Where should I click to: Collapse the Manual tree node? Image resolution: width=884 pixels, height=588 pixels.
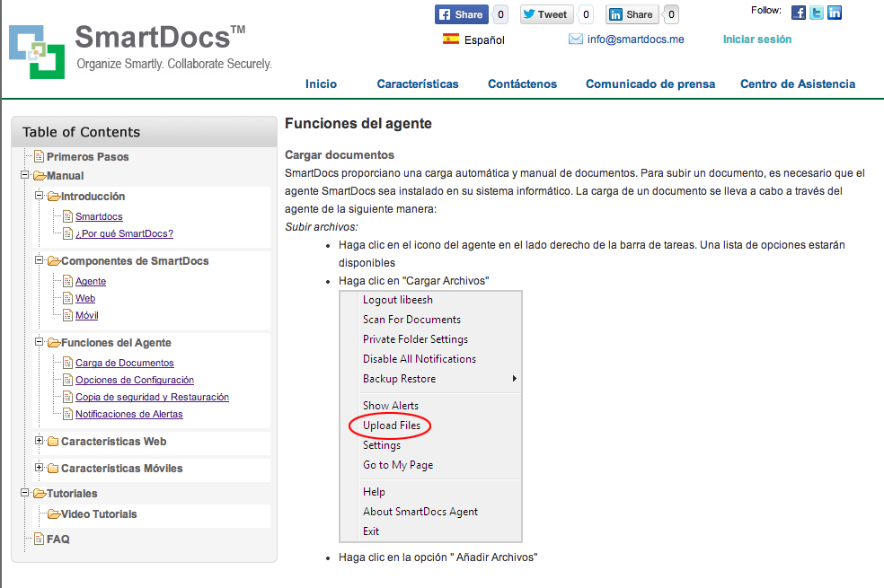[x=25, y=174]
